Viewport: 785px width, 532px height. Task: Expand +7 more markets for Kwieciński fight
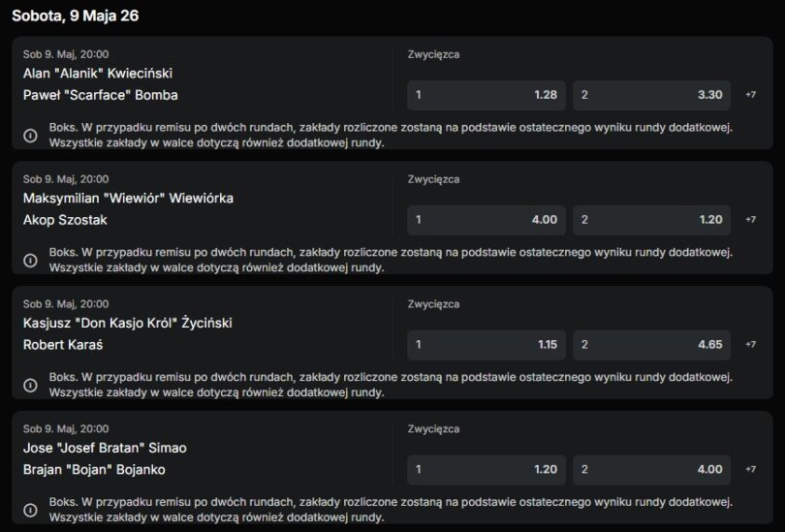(x=750, y=95)
